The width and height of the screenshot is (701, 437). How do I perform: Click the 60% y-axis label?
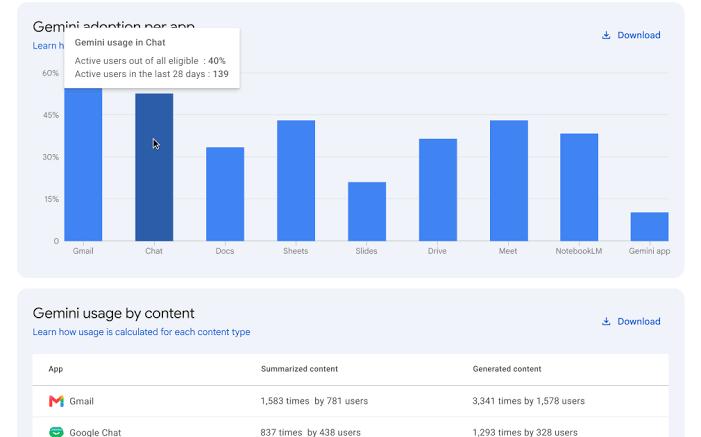coord(51,73)
